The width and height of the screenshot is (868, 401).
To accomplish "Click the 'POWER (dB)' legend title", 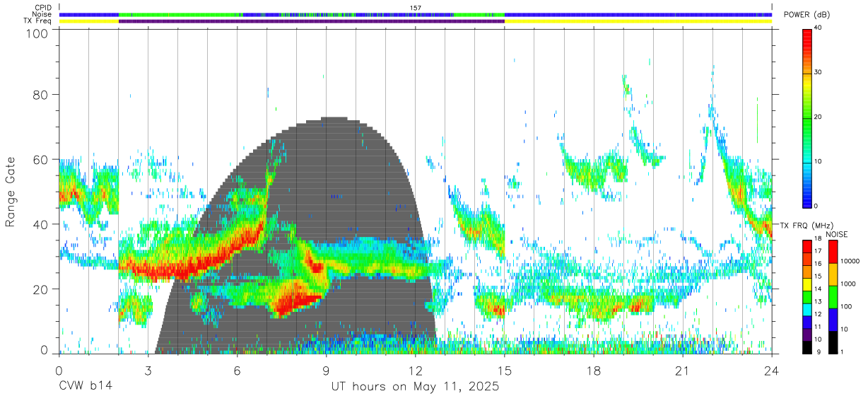I will coord(807,14).
